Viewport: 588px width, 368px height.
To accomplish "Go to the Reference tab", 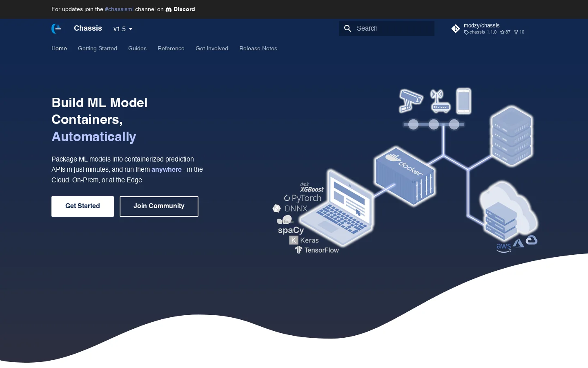I will point(171,48).
